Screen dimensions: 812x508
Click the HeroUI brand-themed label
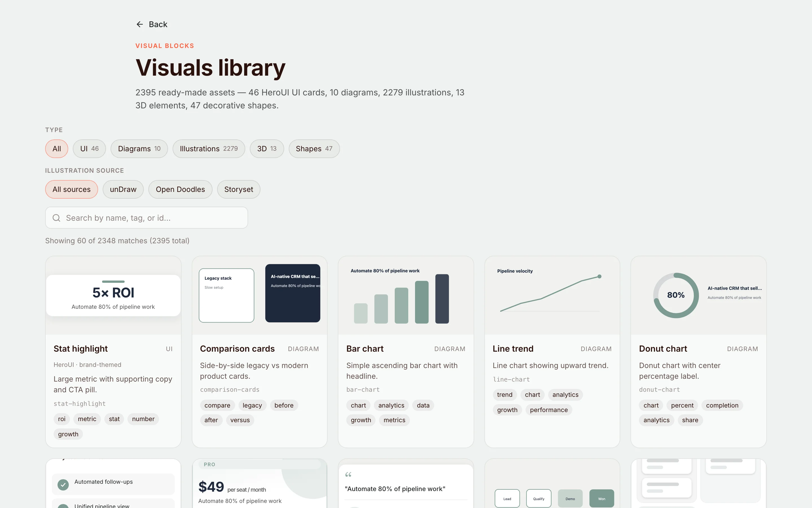(87, 365)
